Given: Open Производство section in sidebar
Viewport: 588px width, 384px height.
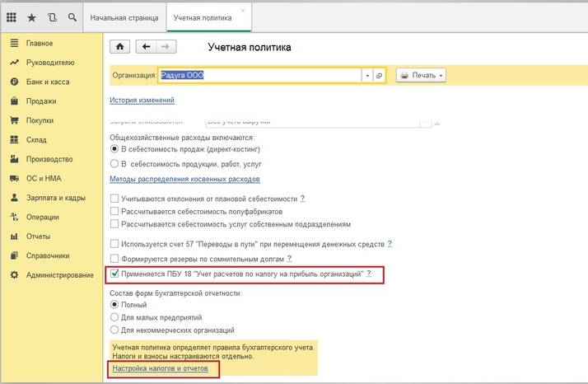Looking at the screenshot, I should 49,159.
